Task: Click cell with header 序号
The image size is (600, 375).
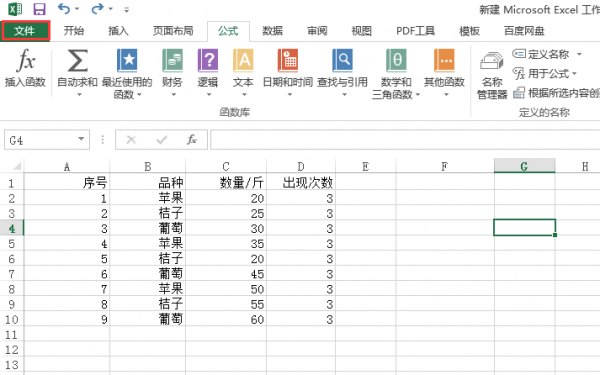Action: pyautogui.click(x=67, y=183)
